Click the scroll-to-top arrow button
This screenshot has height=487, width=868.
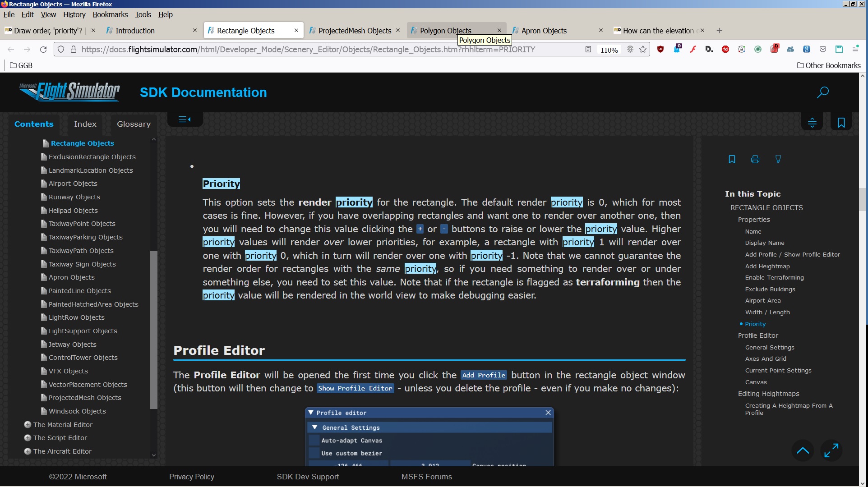(x=803, y=450)
